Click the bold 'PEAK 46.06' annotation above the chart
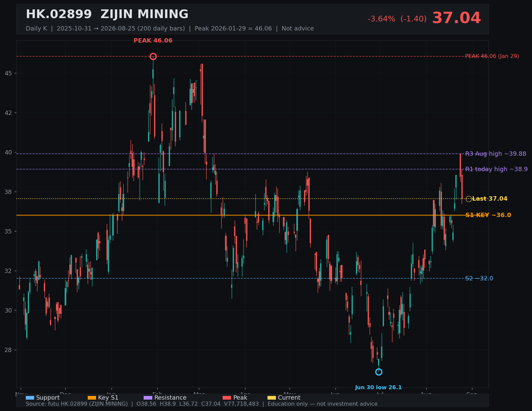The image size is (532, 411). (x=153, y=41)
